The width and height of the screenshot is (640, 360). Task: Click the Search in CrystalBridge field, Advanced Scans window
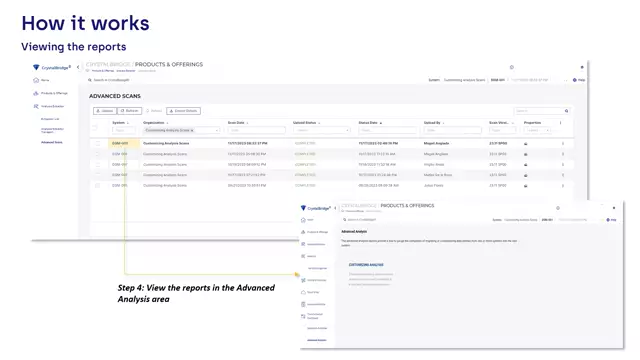click(110, 80)
